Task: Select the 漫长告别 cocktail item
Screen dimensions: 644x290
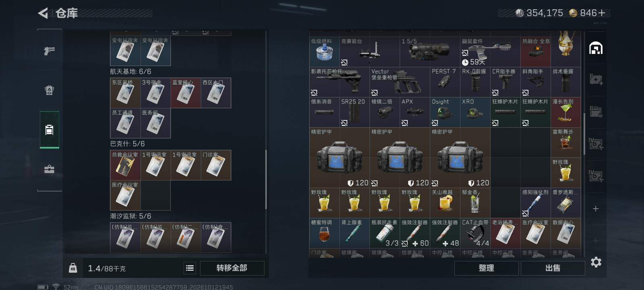Action: pos(566,112)
